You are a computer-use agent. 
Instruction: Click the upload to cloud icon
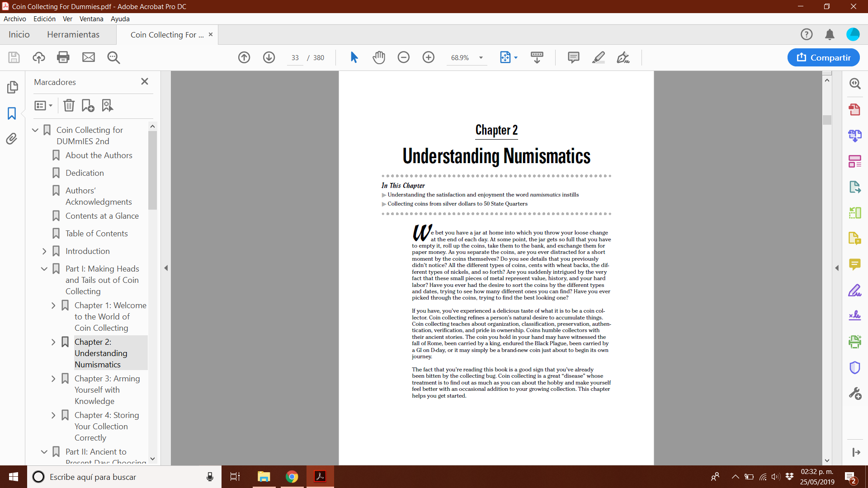[x=39, y=57]
